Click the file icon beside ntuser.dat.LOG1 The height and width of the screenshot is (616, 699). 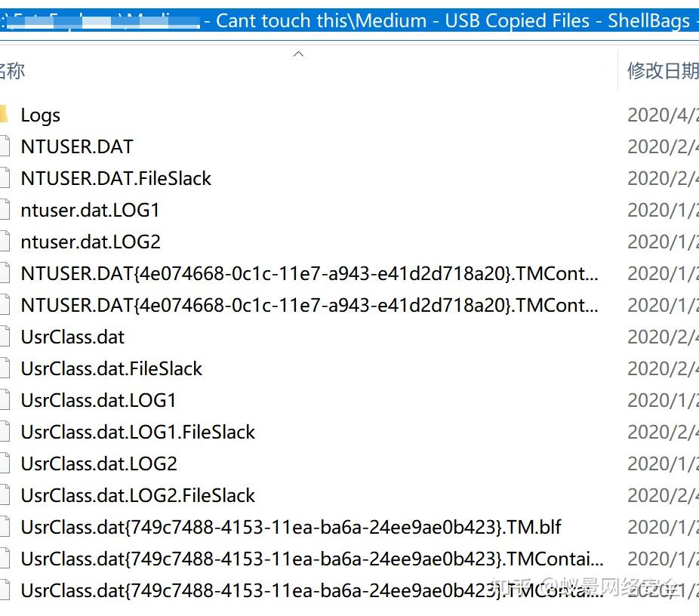(x=5, y=210)
